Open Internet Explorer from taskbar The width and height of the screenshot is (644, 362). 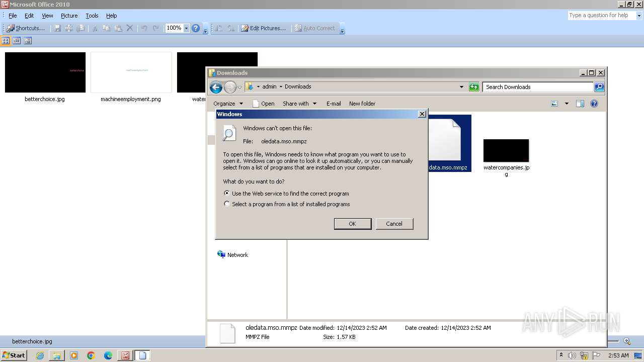(x=40, y=355)
